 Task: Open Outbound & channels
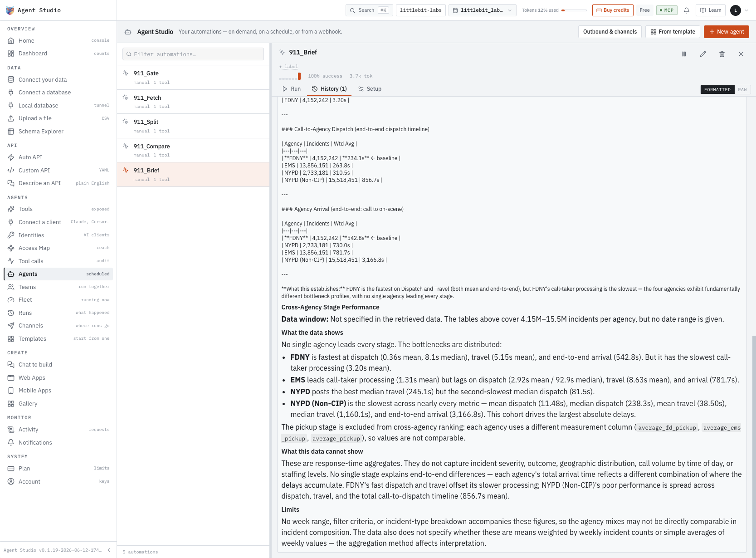[610, 32]
